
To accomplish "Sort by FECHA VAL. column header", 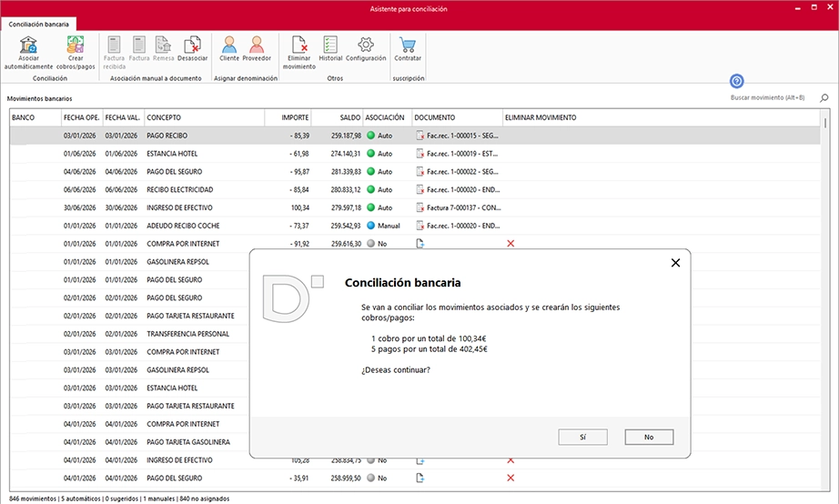I will click(124, 117).
